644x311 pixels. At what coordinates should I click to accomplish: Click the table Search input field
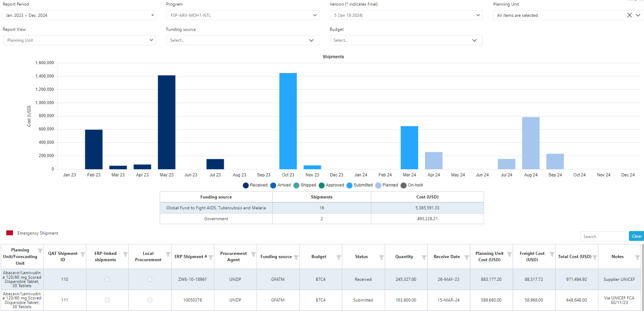tap(603, 236)
